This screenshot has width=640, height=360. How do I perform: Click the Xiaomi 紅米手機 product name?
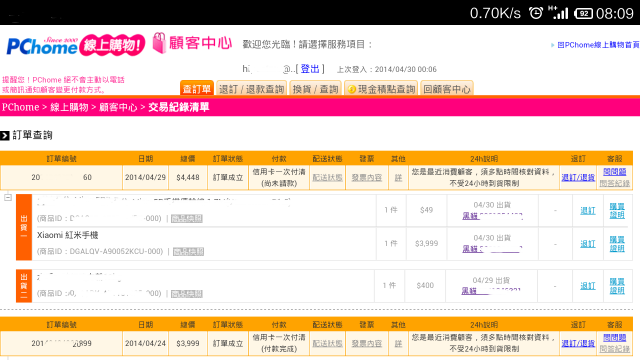[x=67, y=235]
